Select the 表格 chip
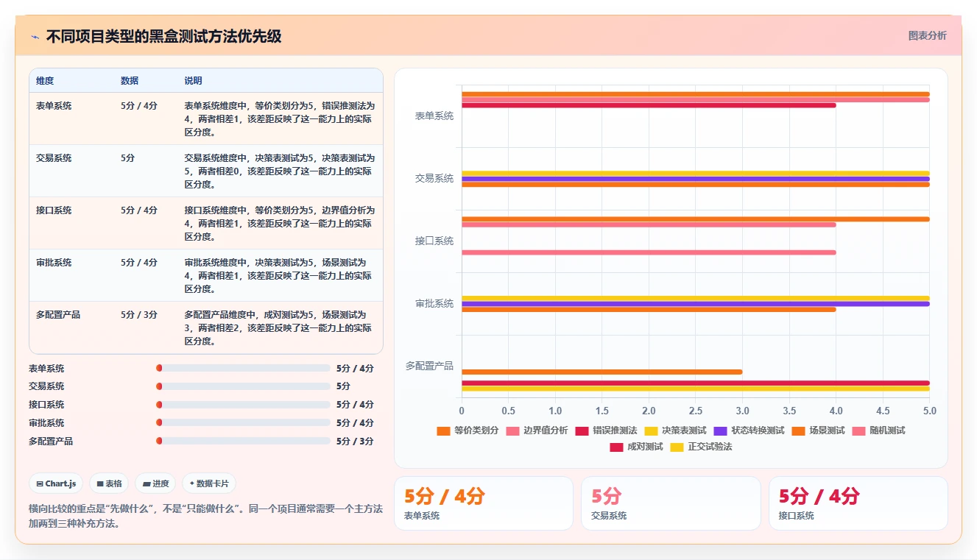 point(109,483)
